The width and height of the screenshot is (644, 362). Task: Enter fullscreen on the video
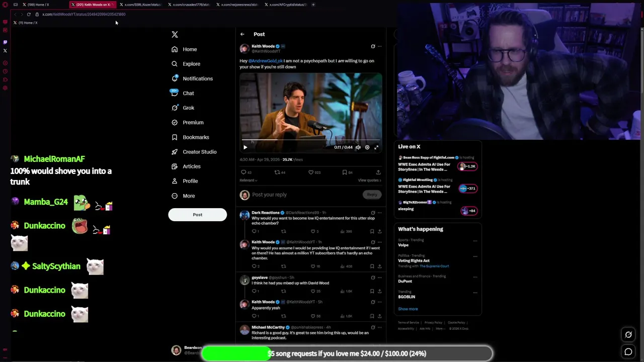click(x=376, y=147)
